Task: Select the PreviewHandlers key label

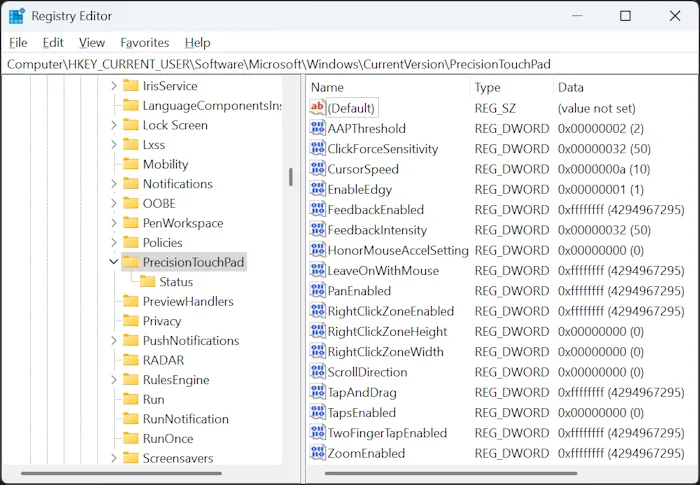Action: point(188,301)
